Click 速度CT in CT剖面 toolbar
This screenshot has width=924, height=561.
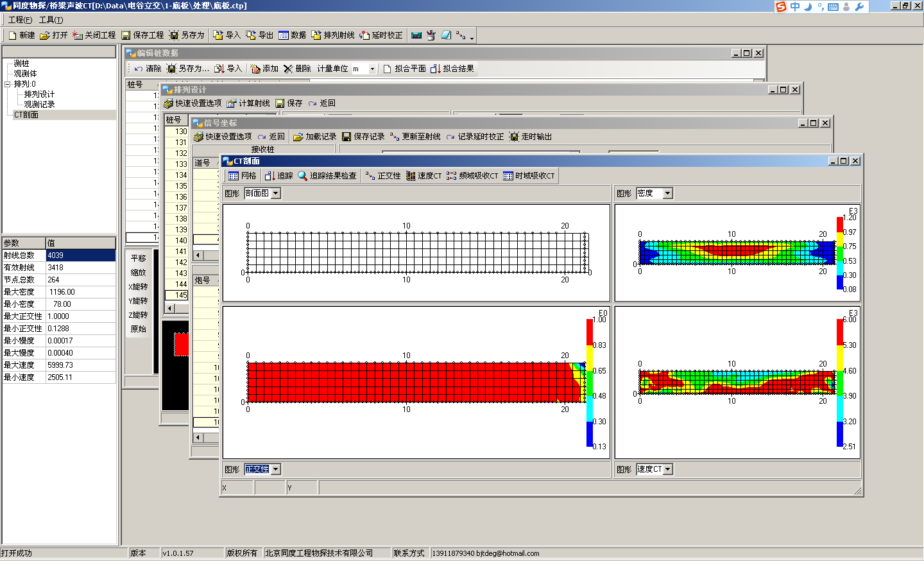click(x=424, y=176)
